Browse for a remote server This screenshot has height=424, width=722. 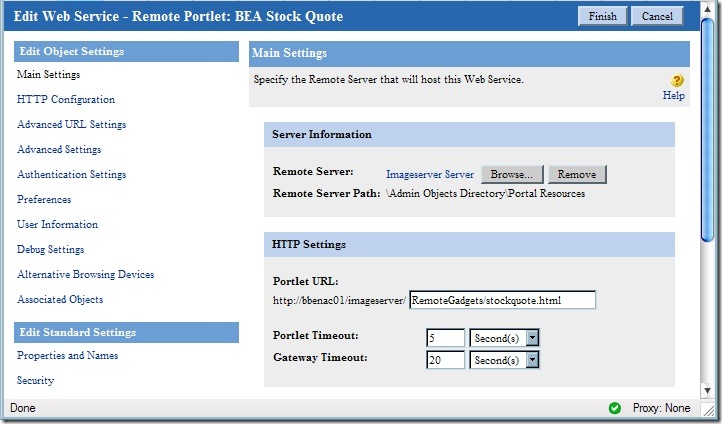pyautogui.click(x=512, y=174)
